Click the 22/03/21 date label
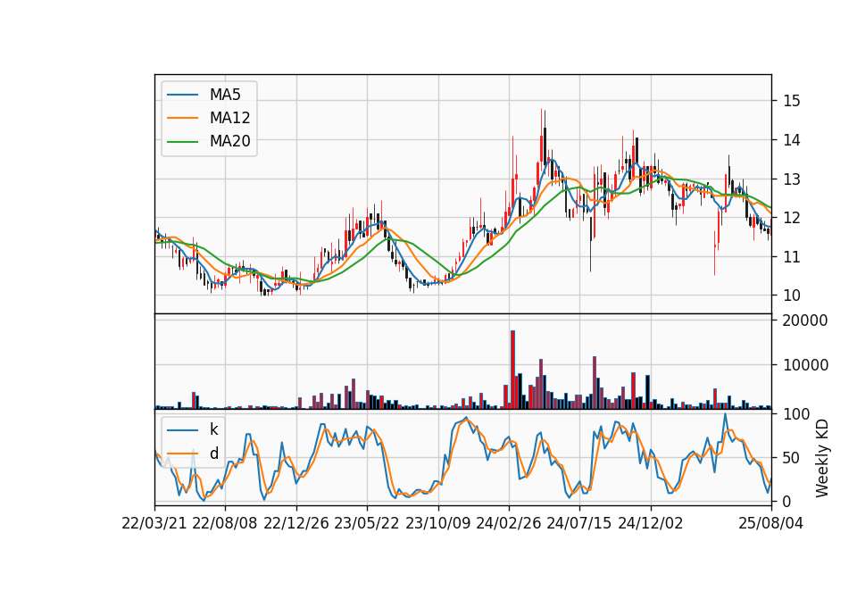The height and width of the screenshot is (616, 857). tap(154, 523)
